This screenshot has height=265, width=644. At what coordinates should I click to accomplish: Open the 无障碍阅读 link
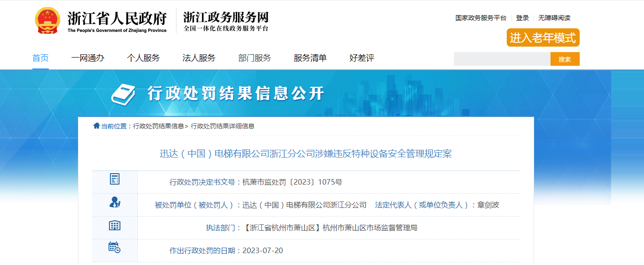[554, 18]
